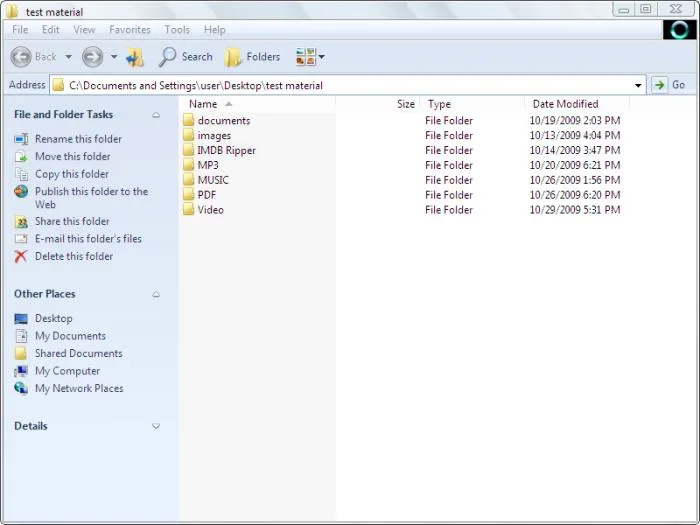Click the Up folder toolbar icon
This screenshot has height=525, width=700.
135,57
